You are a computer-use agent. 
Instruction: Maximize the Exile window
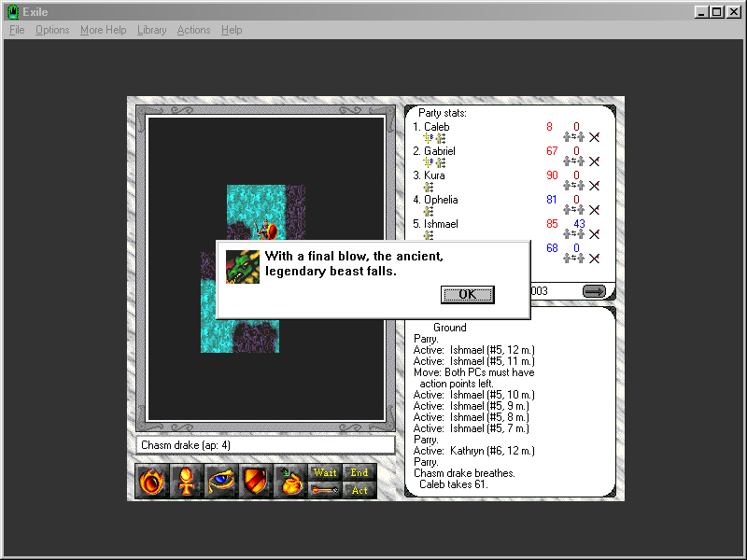pos(716,12)
